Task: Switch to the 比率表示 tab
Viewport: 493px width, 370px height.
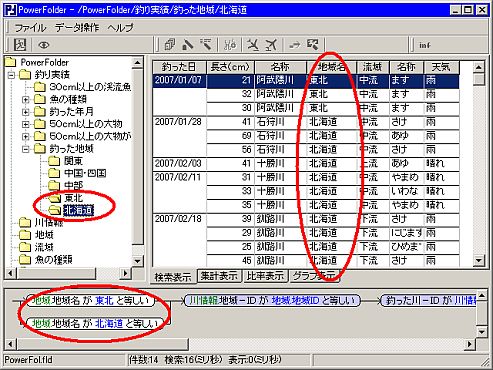Action: pos(265,276)
